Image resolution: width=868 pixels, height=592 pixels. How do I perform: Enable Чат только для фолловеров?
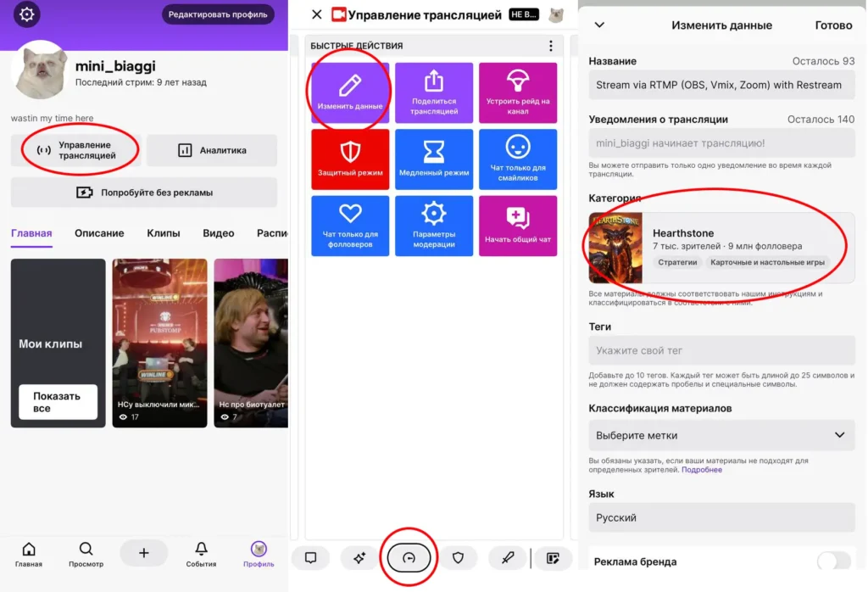tap(350, 226)
